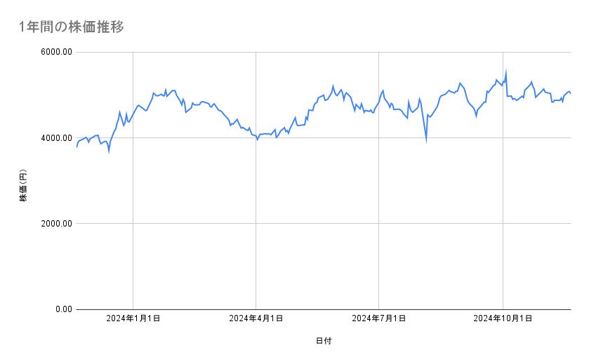Select the 2024年10月1日 date label
This screenshot has width=589, height=364.
(502, 319)
